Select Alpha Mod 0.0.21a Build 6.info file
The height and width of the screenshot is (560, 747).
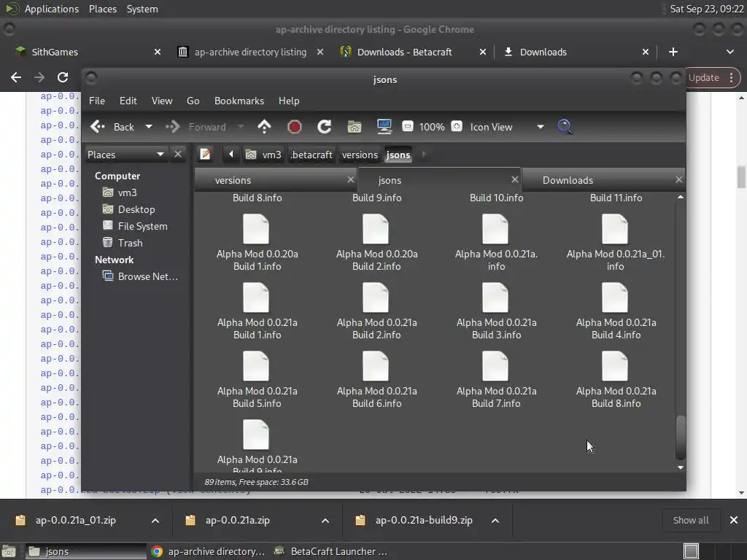[376, 380]
